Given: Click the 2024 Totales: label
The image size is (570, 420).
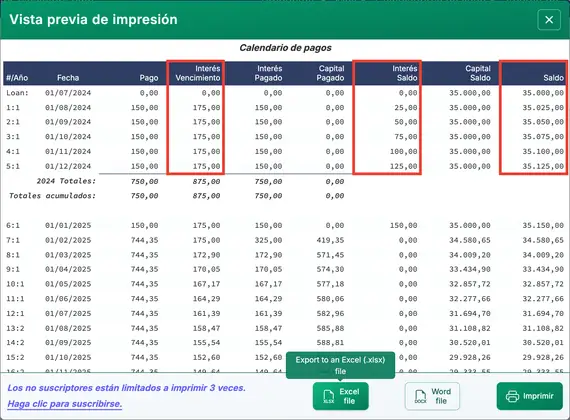Looking at the screenshot, I should coord(66,181).
